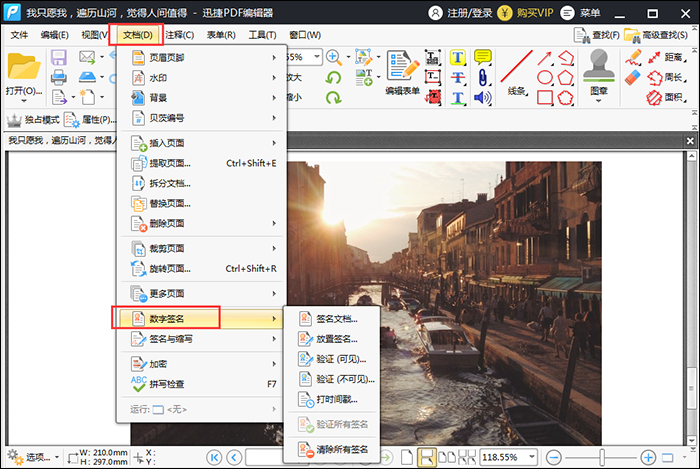
Task: Select the Sound annotation tool
Action: coord(483,97)
